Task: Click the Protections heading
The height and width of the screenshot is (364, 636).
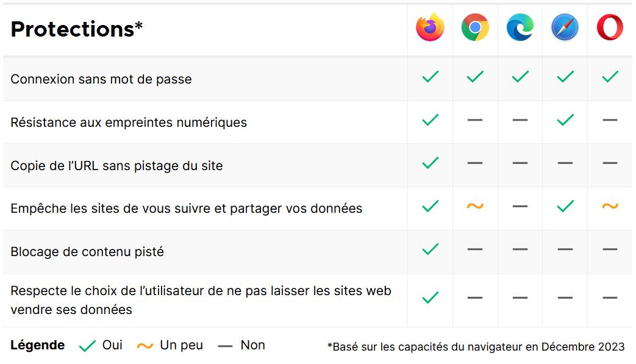Action: [x=77, y=29]
